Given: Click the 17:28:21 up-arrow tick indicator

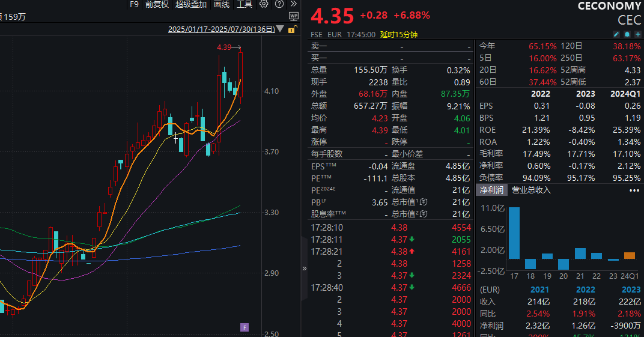Looking at the screenshot, I should point(412,251).
